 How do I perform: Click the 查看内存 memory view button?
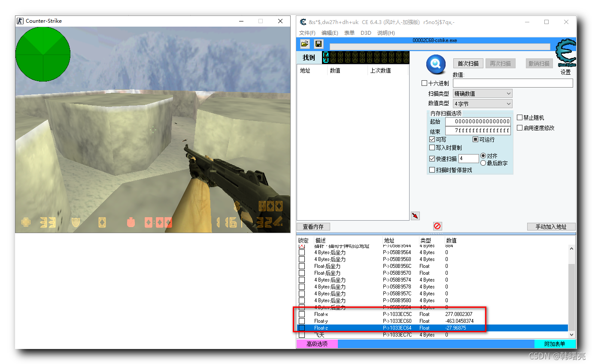[313, 227]
